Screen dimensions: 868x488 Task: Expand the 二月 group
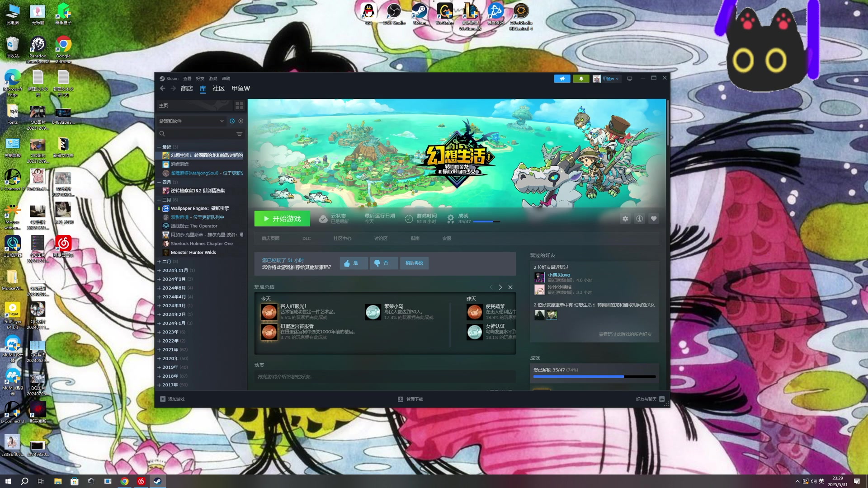click(x=159, y=262)
